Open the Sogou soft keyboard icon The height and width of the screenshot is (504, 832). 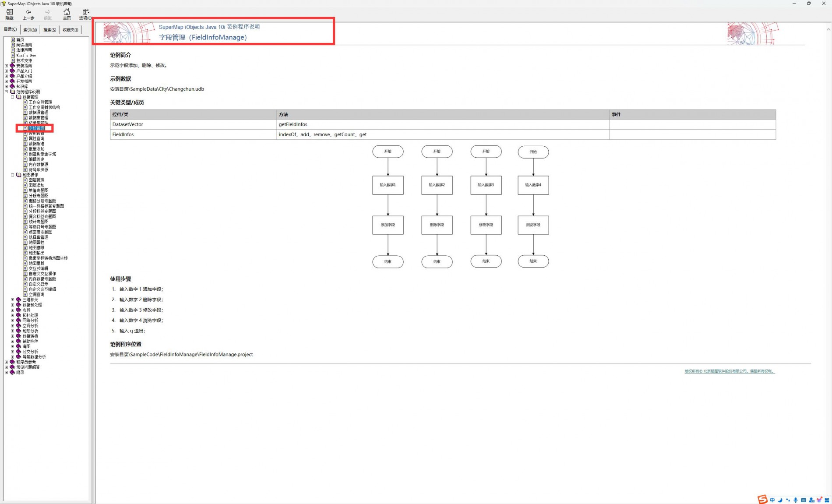pos(804,500)
